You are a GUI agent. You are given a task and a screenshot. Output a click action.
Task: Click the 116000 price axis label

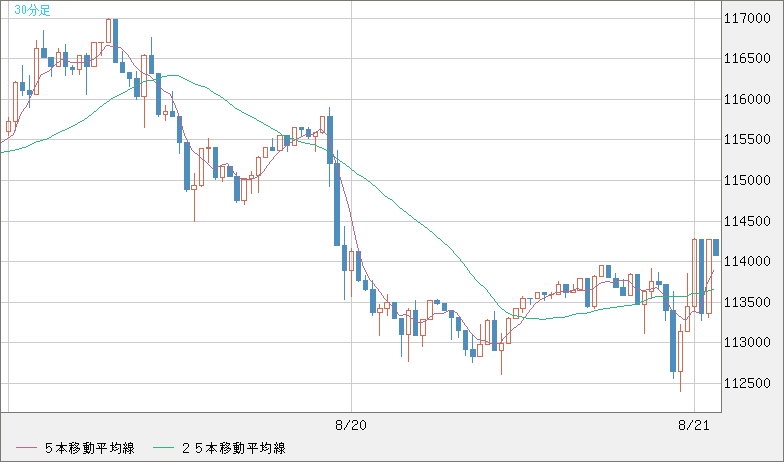click(748, 100)
